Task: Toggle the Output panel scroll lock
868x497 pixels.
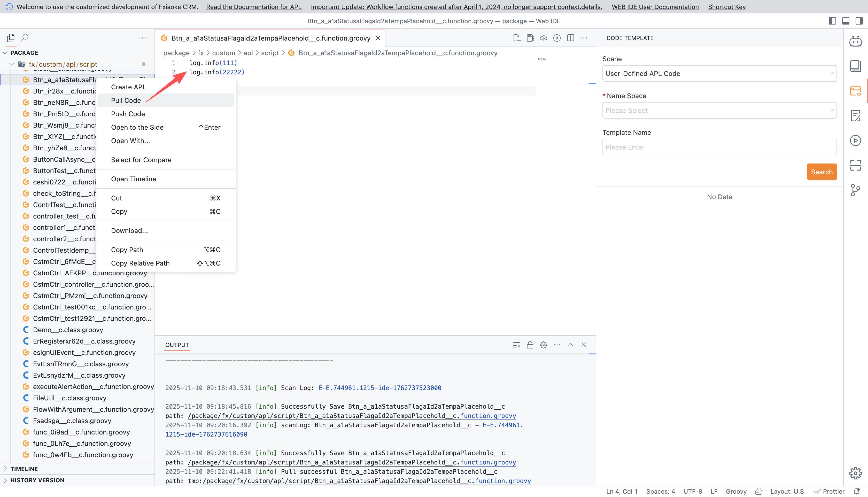Action: [x=530, y=345]
